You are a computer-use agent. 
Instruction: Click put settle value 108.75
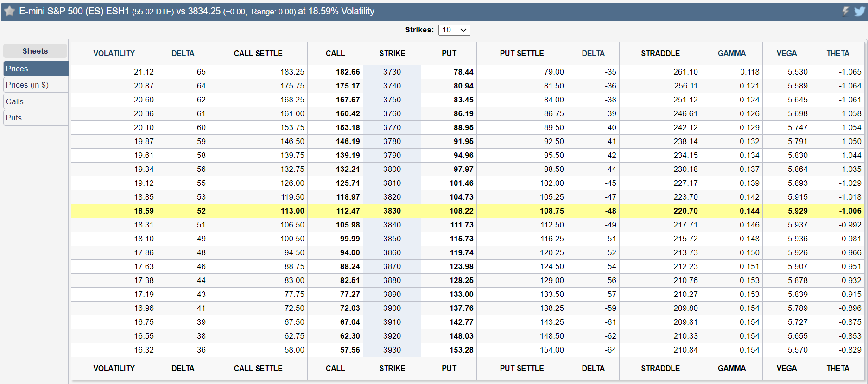[x=552, y=211]
